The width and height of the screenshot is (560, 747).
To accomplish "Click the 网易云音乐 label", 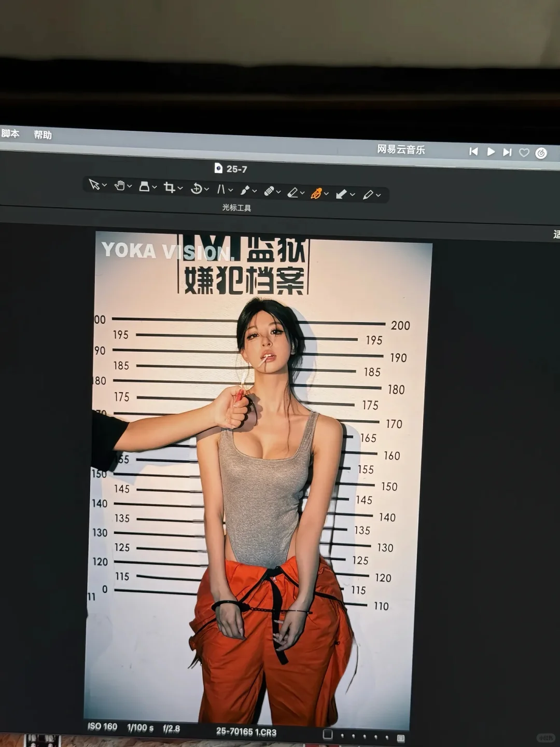I will pyautogui.click(x=401, y=150).
